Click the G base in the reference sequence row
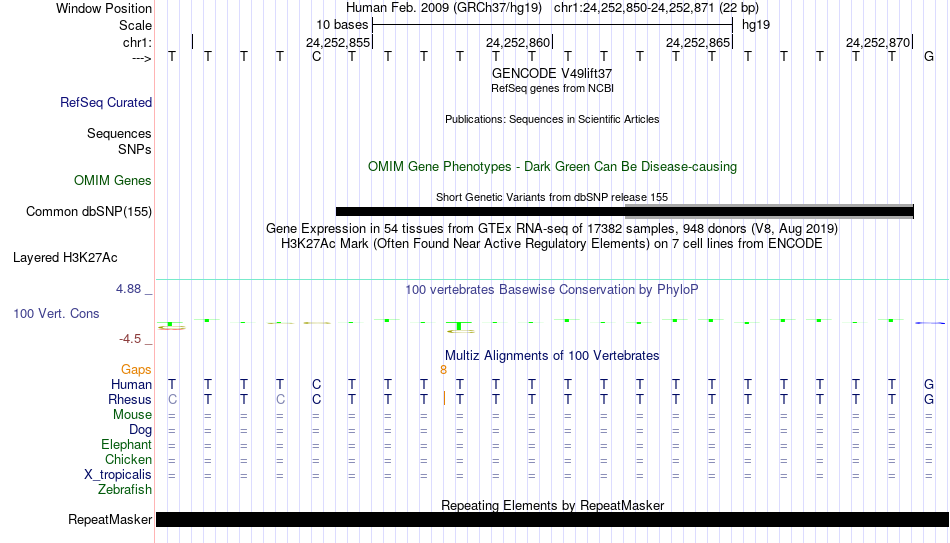Viewport: 950px width, 543px height. click(x=929, y=57)
